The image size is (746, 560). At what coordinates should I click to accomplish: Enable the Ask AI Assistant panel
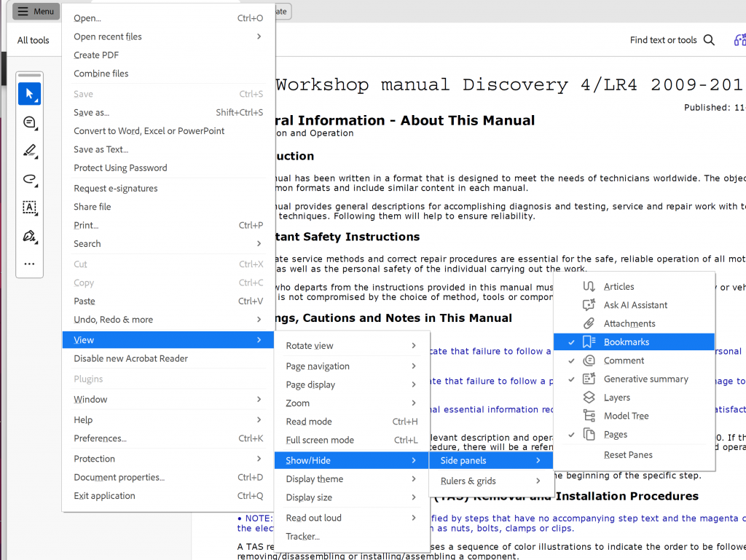tap(634, 304)
